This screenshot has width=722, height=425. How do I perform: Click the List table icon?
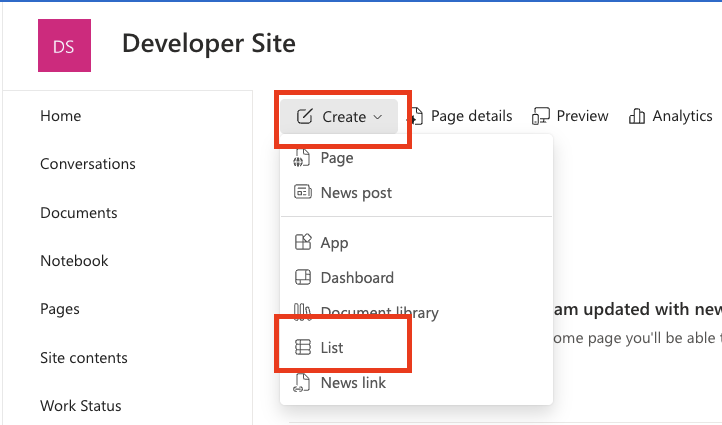pos(303,347)
